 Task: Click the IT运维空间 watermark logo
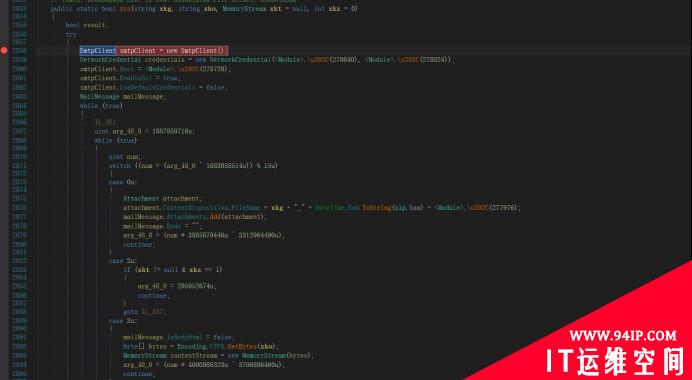coord(615,361)
